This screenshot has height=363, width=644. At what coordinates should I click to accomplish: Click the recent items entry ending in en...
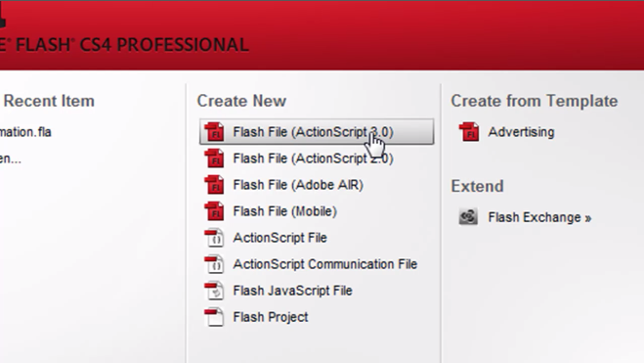tap(11, 159)
